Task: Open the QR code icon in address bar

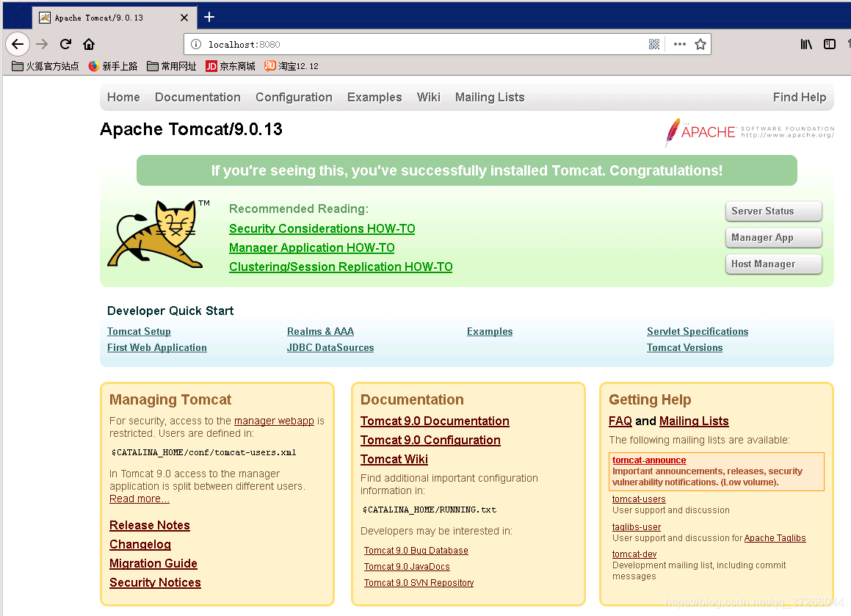Action: pos(654,44)
